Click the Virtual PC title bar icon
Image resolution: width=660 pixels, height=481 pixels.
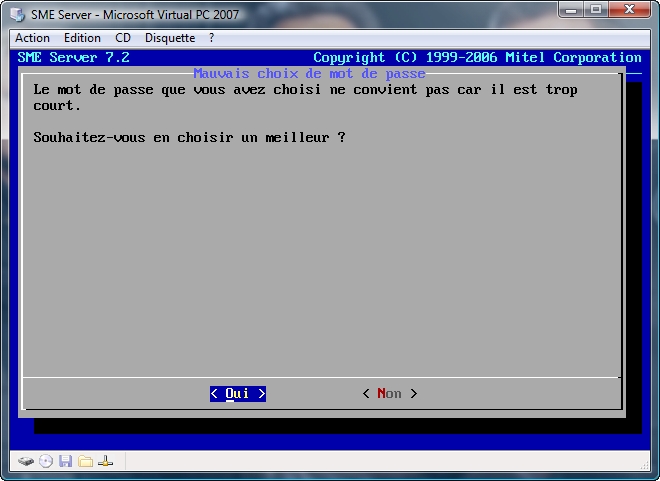[18, 14]
